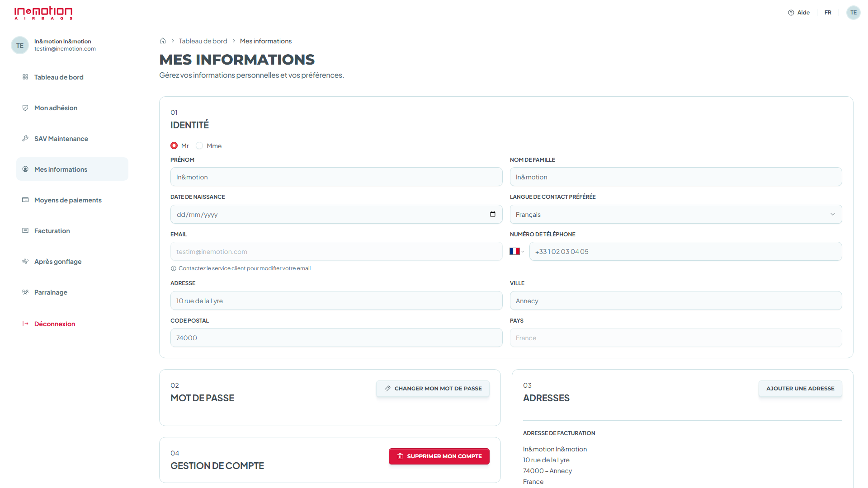Screen dimensions: 868x488
Task: Select the Mme radio button
Action: 199,145
